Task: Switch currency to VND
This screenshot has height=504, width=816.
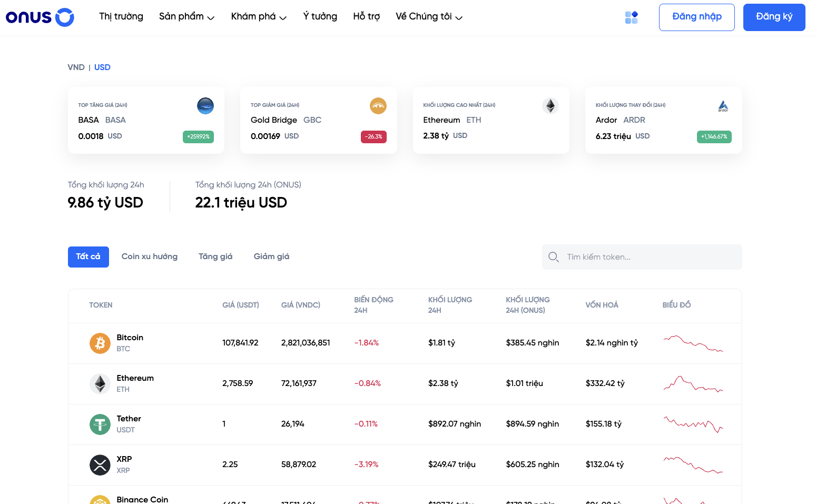Action: click(76, 67)
